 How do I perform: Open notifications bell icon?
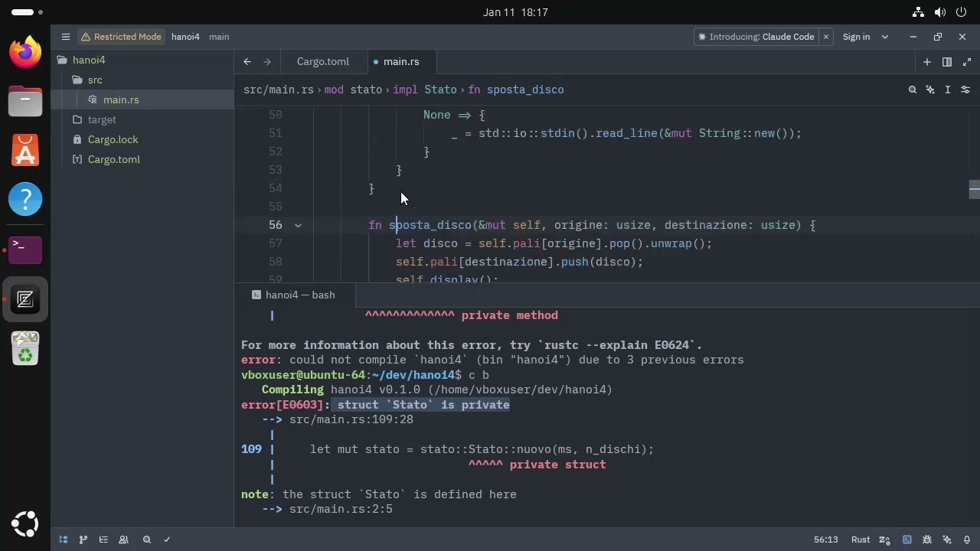click(967, 540)
